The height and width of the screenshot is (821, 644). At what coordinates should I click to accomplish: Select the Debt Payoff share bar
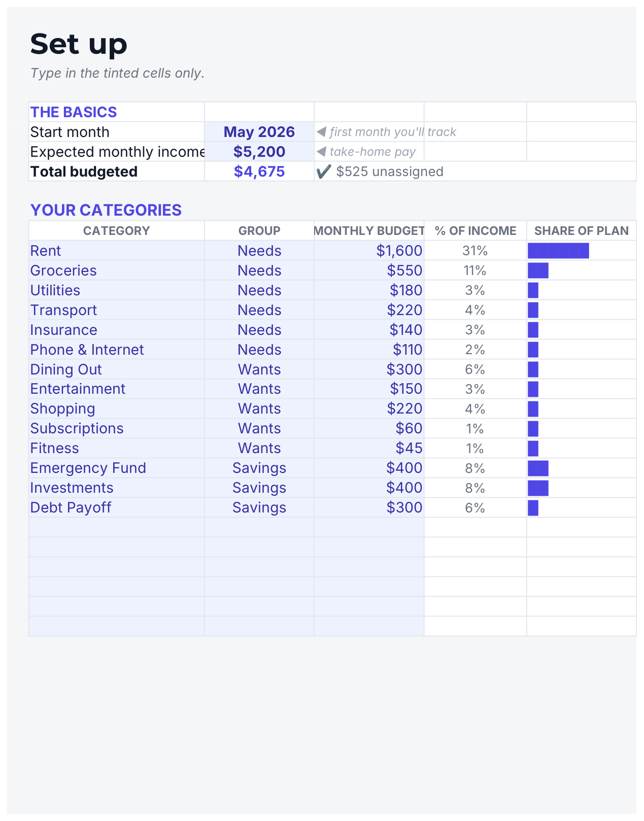533,507
